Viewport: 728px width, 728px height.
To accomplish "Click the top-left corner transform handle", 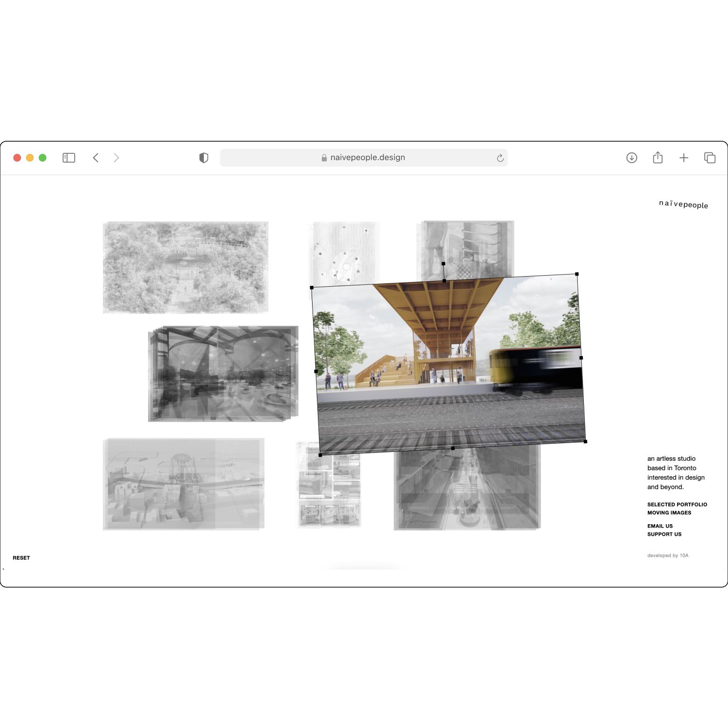I will click(x=312, y=288).
